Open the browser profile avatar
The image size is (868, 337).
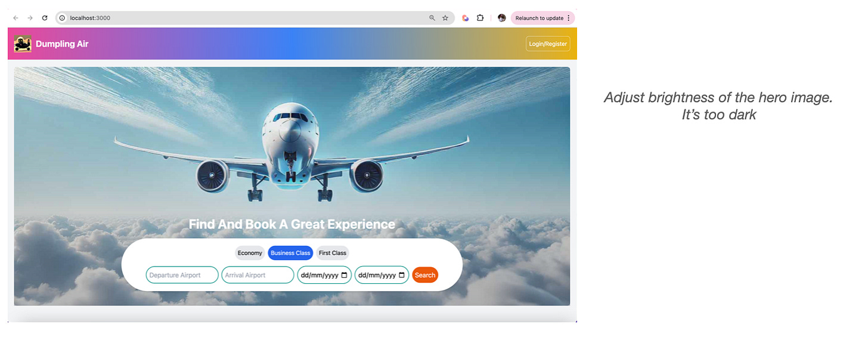click(x=502, y=18)
